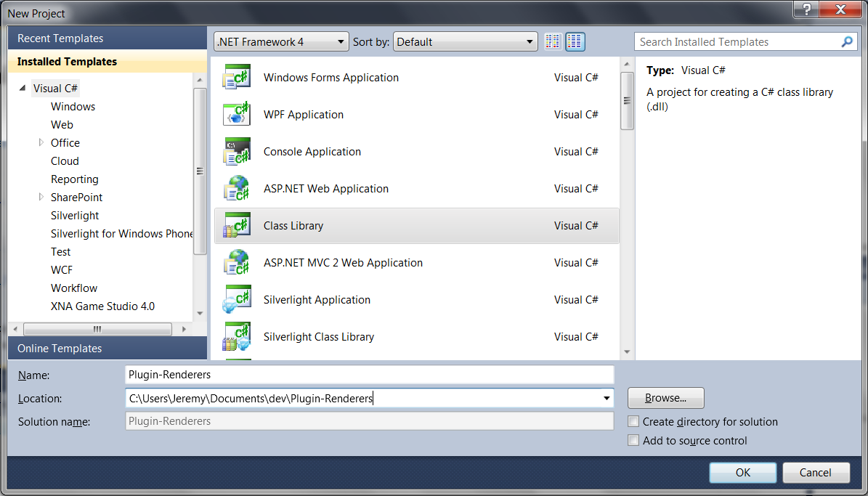Select the Windows Forms Application template icon
The image size is (868, 496).
(x=237, y=78)
